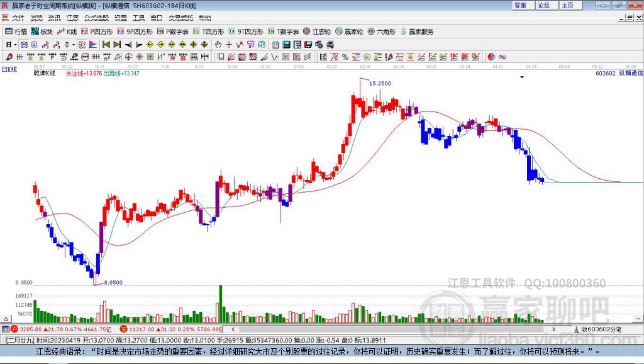Open the 文件 menu

coord(18,18)
